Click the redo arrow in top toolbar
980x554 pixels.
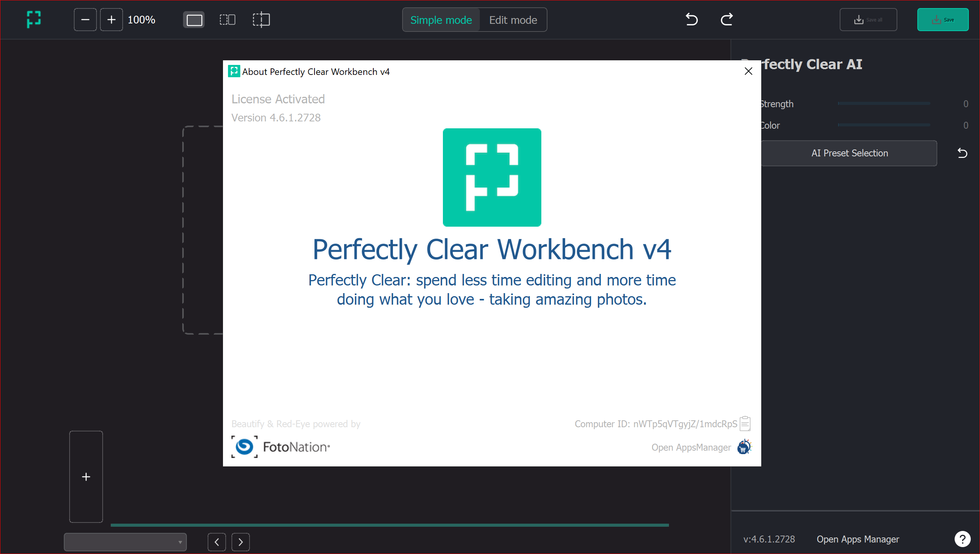[726, 19]
